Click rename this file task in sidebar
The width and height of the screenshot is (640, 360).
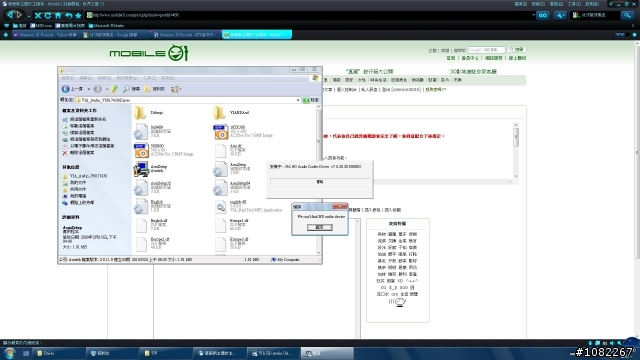84,119
